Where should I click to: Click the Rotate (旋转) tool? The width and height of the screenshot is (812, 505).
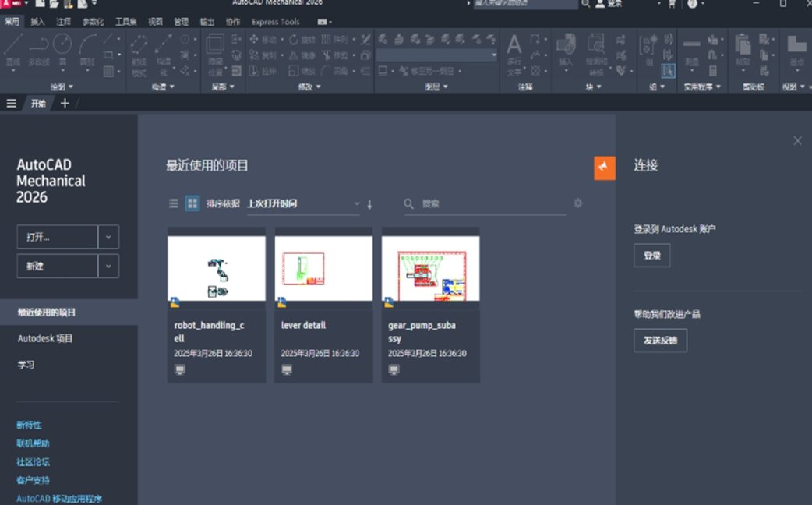(302, 40)
